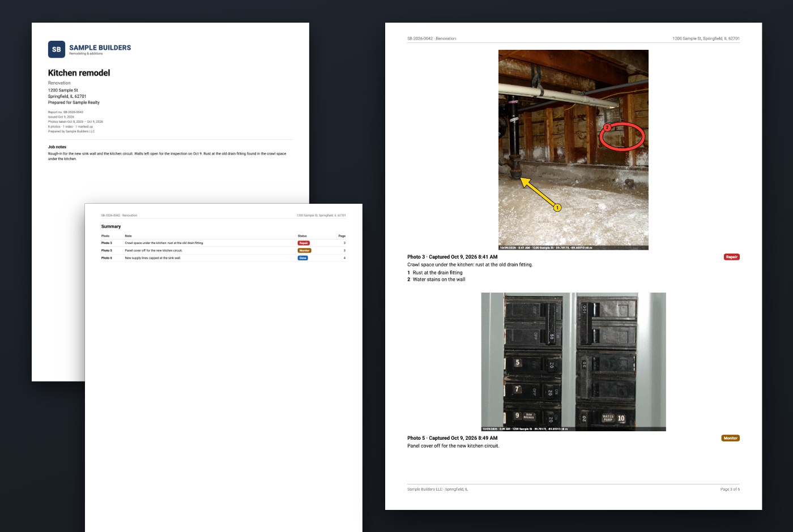Click the Repair badge beside Photo 3 caption

[x=732, y=257]
